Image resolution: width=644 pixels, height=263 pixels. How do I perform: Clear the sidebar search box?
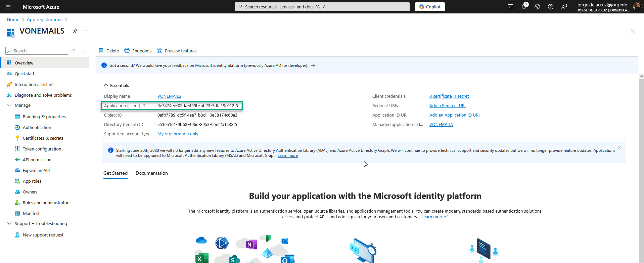74,51
